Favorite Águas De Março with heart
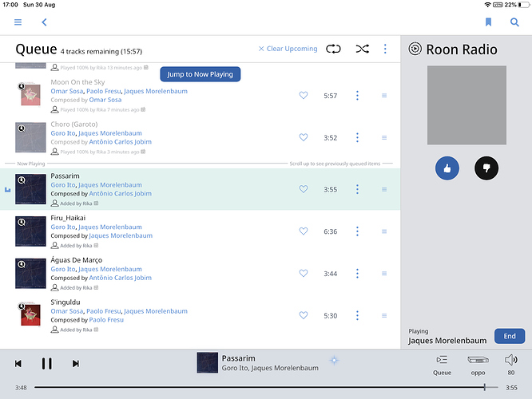532x399 pixels. click(x=304, y=273)
